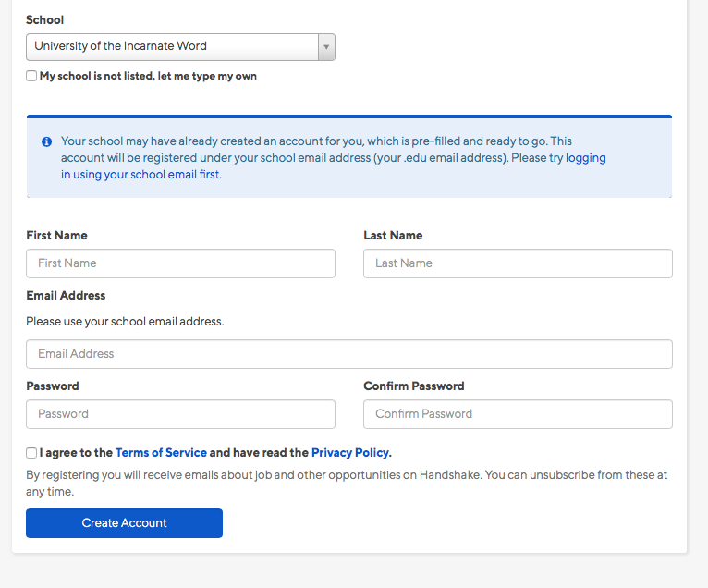Click the bold 'First Name' label above the field
The width and height of the screenshot is (708, 588).
click(x=56, y=236)
